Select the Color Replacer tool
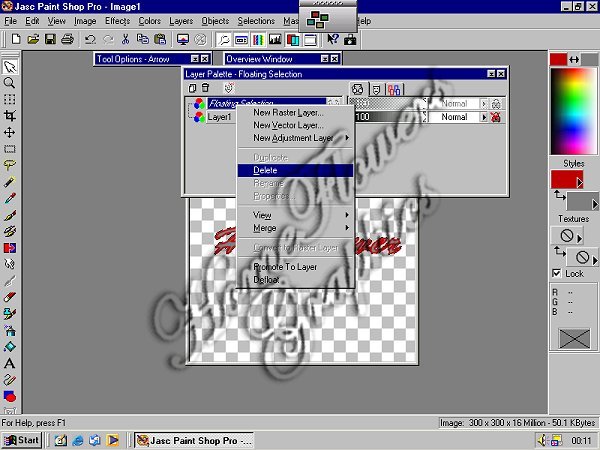 [x=10, y=248]
